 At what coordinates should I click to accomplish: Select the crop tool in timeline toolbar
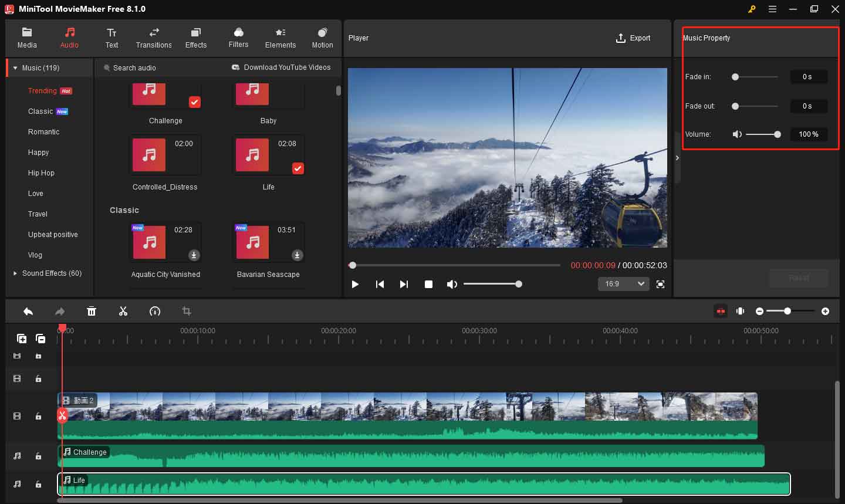coord(187,312)
